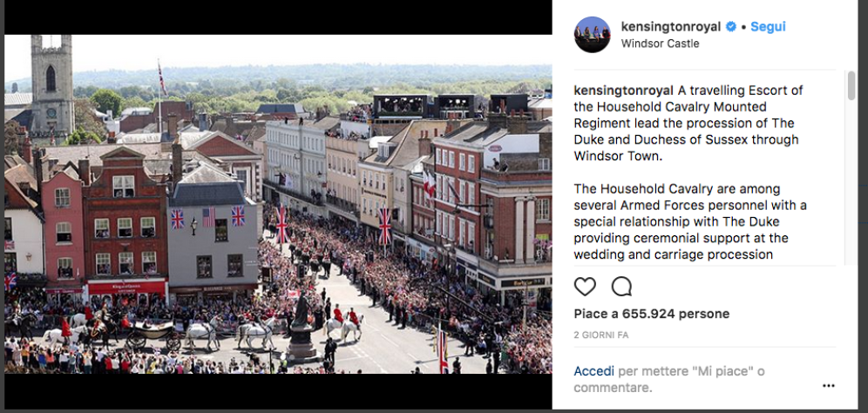Click the caption scrollbar thumb
Viewport: 868px width, 413px height.
(x=851, y=85)
